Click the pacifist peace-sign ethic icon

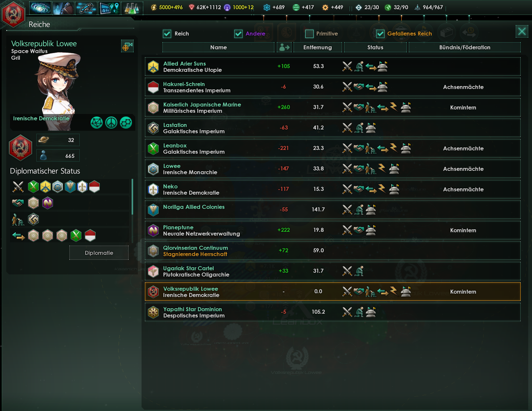111,122
